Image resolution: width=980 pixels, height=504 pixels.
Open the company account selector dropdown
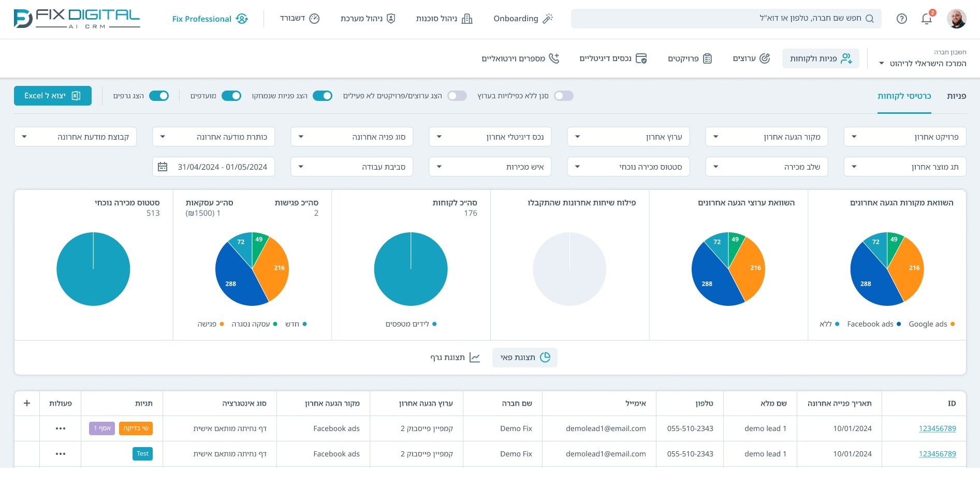923,63
